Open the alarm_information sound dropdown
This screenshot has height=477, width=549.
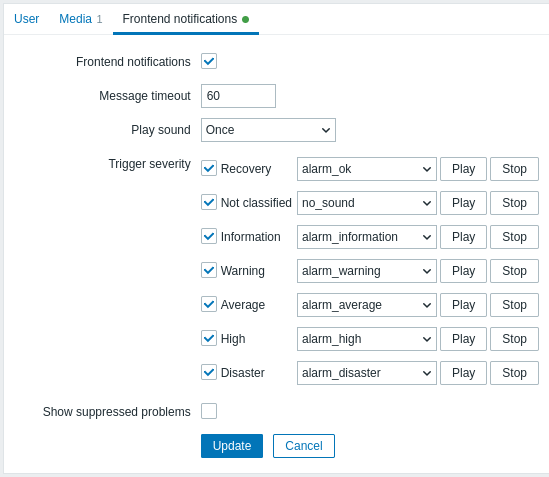(367, 237)
